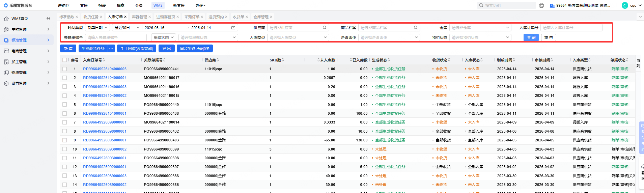Click the 查询 button
644x193 pixels.
coord(531,37)
